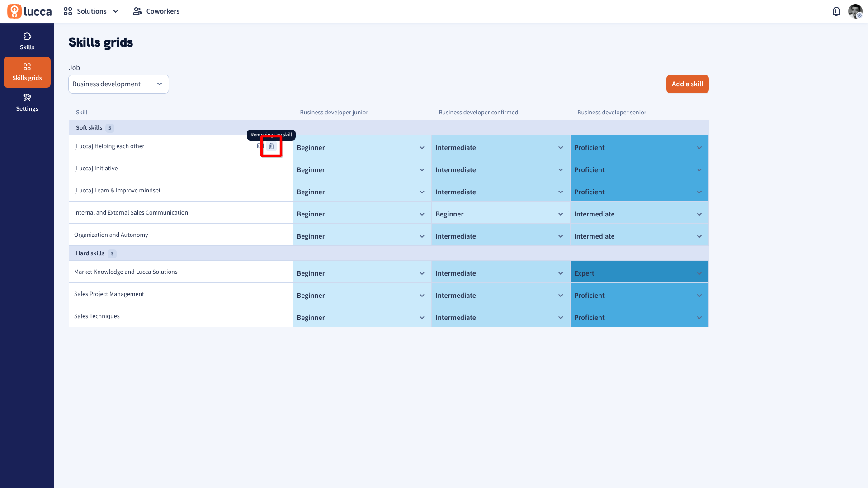Click the Business developer senior column header

612,113
